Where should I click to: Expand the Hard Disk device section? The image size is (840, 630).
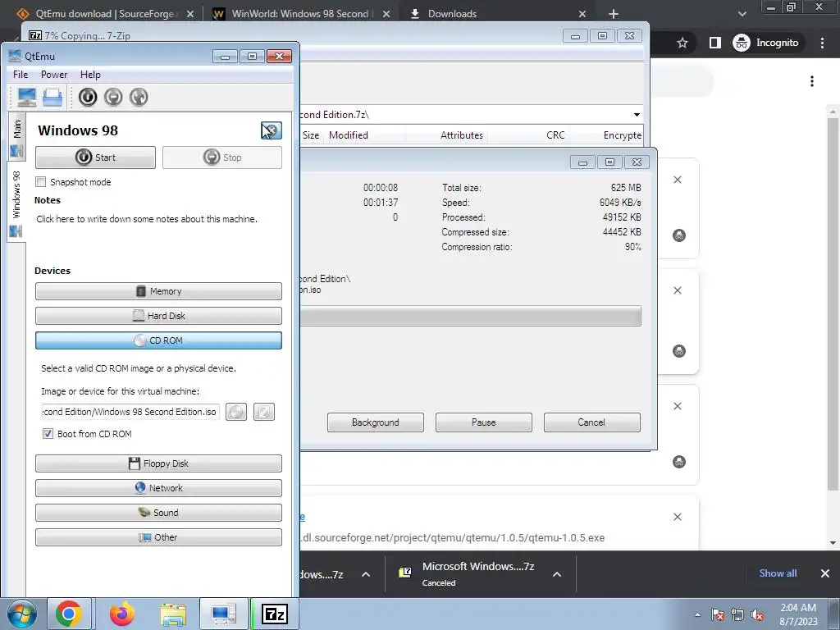[158, 316]
